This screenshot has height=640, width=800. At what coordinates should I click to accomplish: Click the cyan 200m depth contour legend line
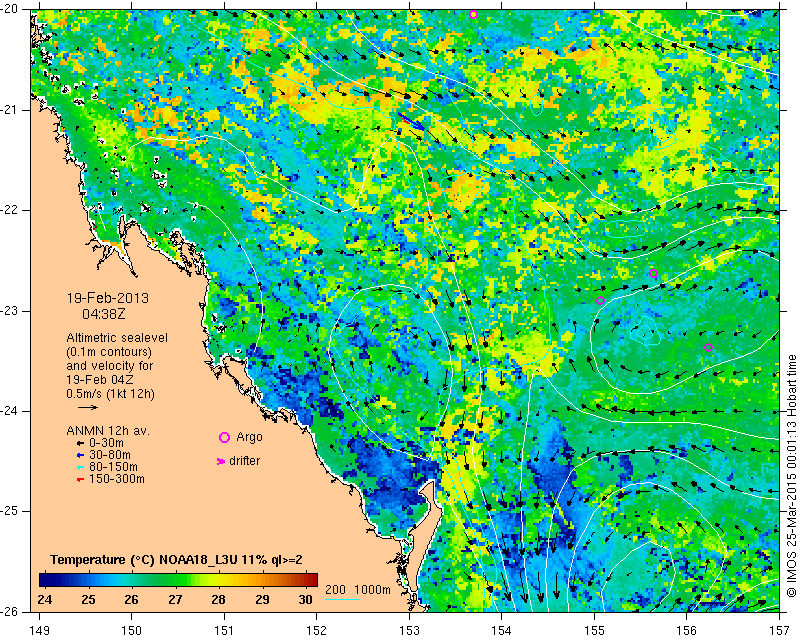coord(342,599)
